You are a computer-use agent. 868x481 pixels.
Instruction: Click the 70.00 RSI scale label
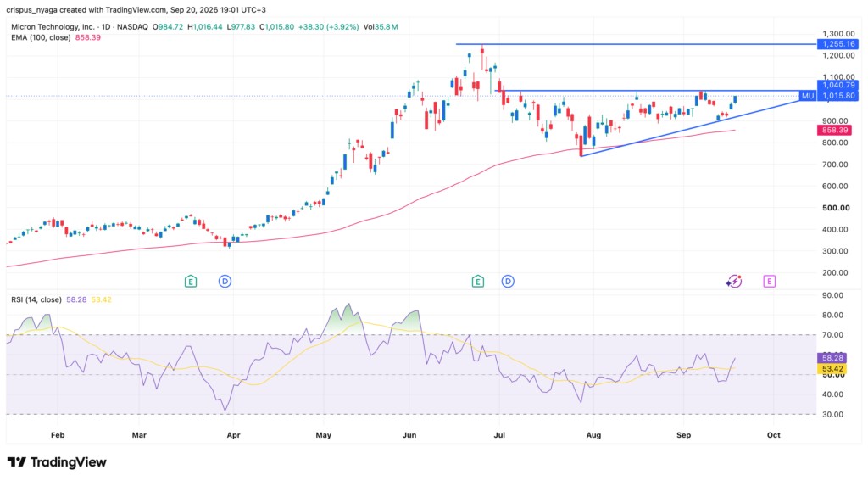point(833,335)
